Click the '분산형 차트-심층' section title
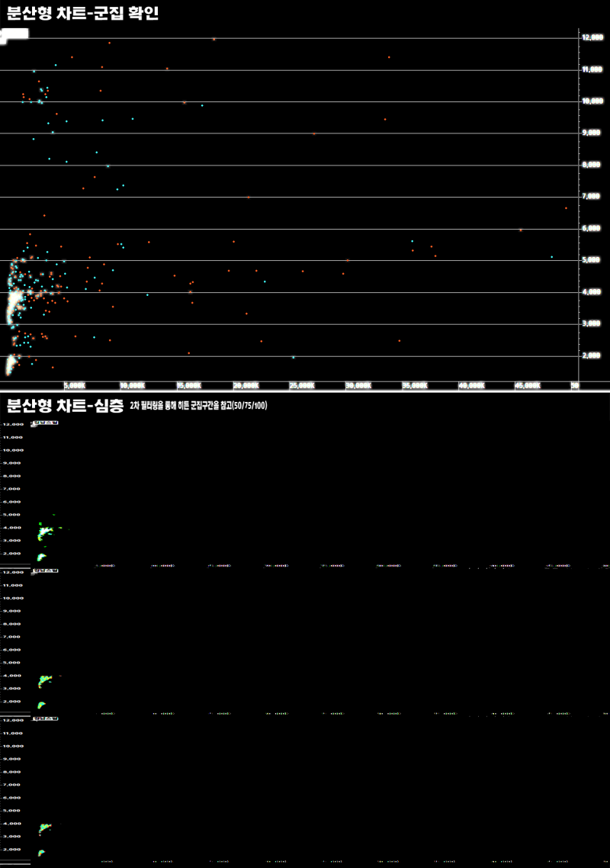The image size is (610, 868). tap(65, 405)
